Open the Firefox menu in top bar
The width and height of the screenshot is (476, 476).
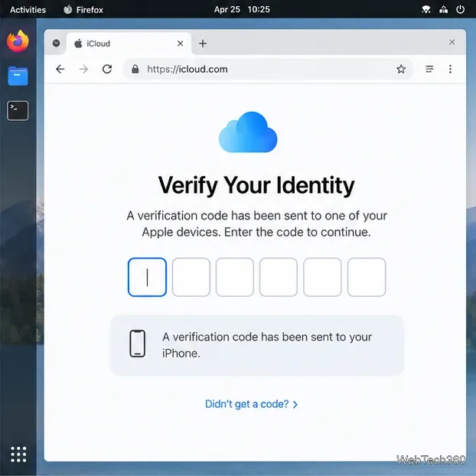pyautogui.click(x=83, y=10)
